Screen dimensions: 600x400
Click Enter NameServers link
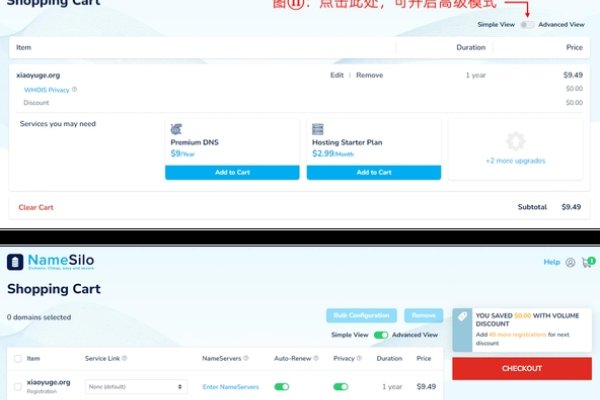point(231,387)
